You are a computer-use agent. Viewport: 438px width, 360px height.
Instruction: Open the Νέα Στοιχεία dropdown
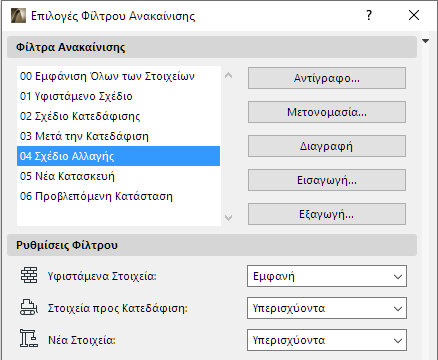(x=327, y=340)
